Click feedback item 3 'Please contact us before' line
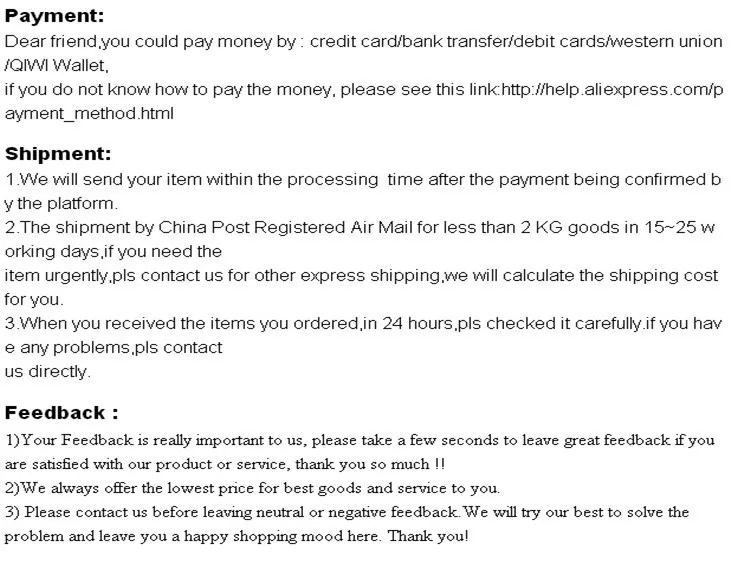This screenshot has height=564, width=750. point(347,512)
